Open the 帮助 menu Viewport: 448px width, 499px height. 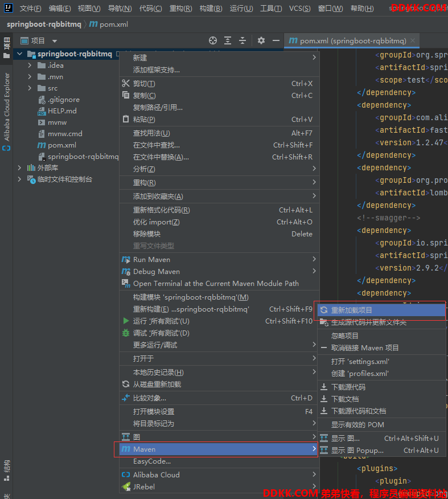[x=362, y=9]
